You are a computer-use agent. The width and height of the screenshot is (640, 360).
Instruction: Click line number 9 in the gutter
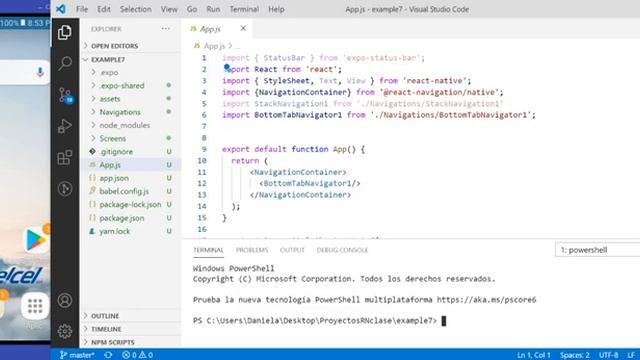tap(204, 149)
